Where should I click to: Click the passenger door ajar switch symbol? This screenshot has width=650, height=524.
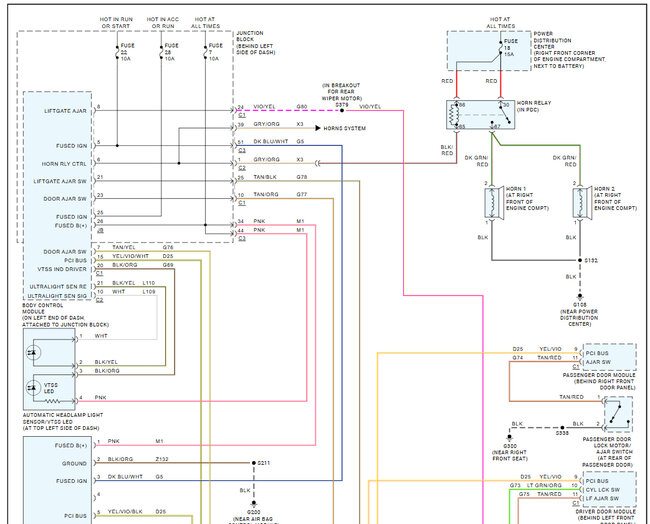tap(618, 412)
